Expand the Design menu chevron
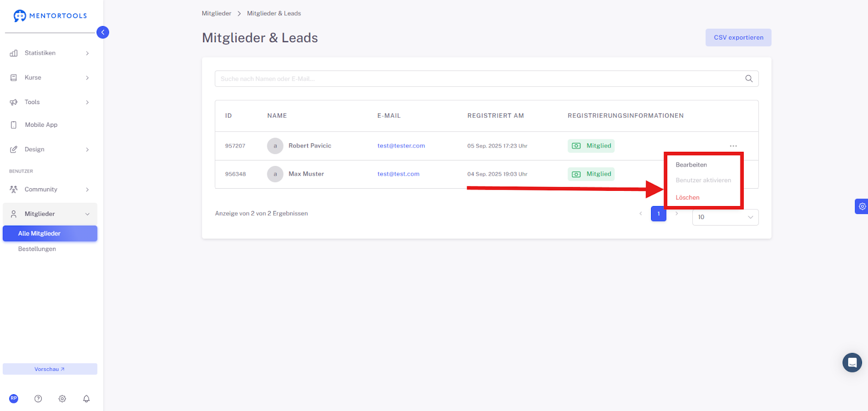The image size is (868, 411). tap(87, 149)
